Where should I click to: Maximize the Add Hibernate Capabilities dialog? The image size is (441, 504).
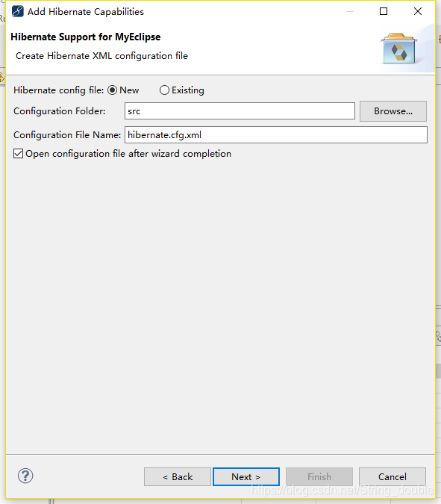point(384,11)
